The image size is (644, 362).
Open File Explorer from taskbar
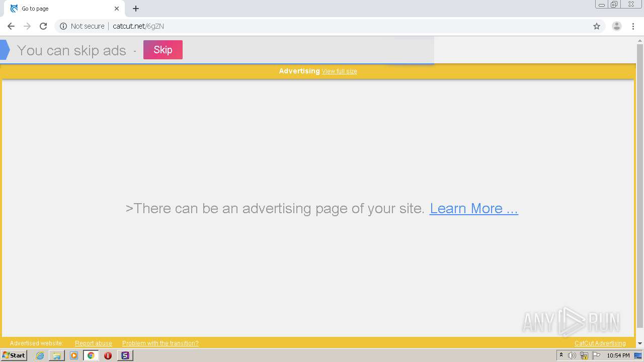pyautogui.click(x=57, y=355)
